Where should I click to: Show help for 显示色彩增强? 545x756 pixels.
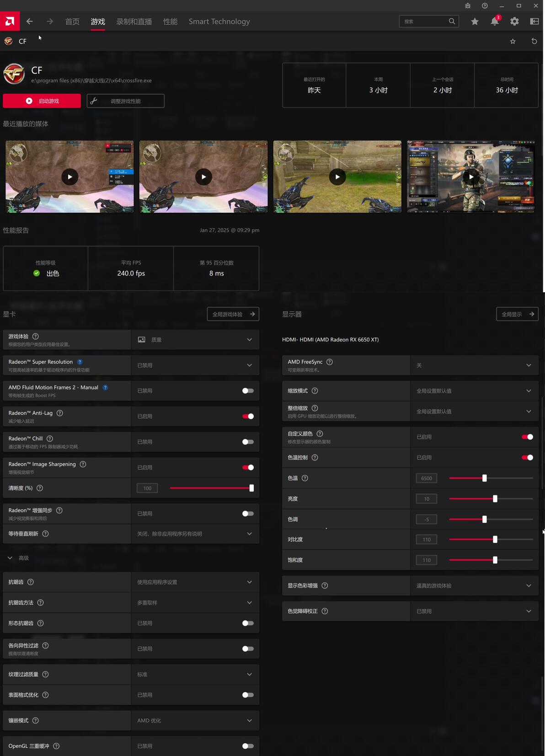click(x=325, y=585)
